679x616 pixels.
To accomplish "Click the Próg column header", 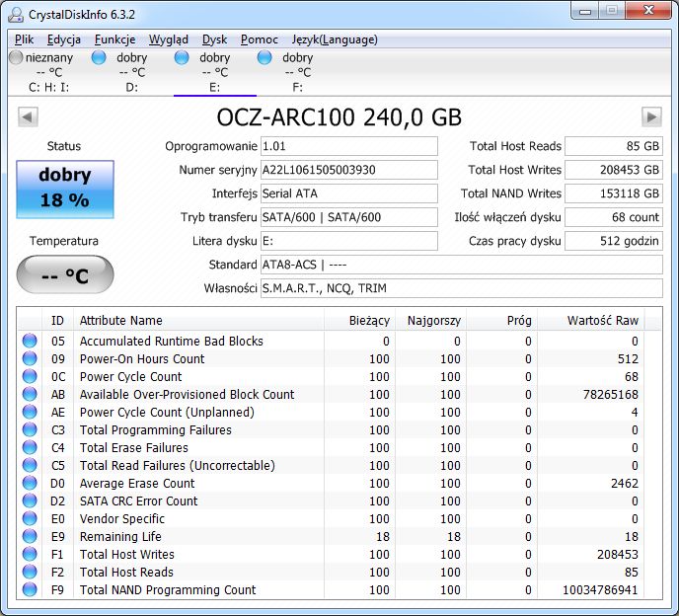I will [x=502, y=320].
